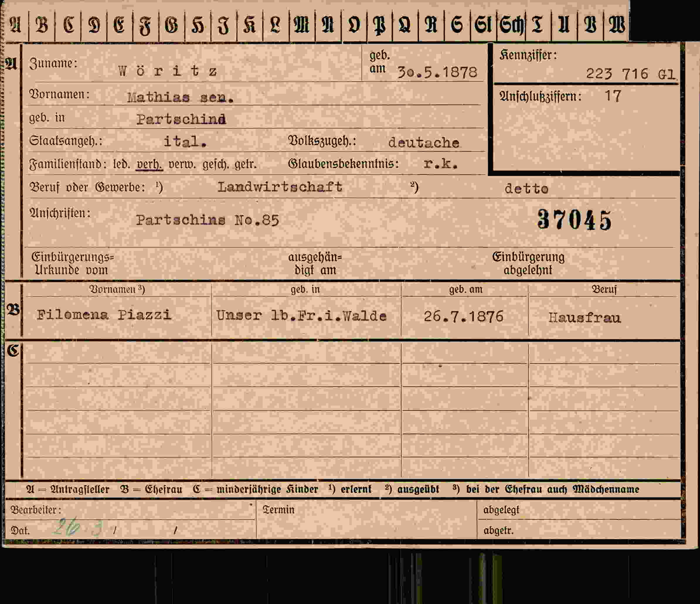Click the citizenship value 'ital.'
The height and width of the screenshot is (604, 700).
pos(185,142)
